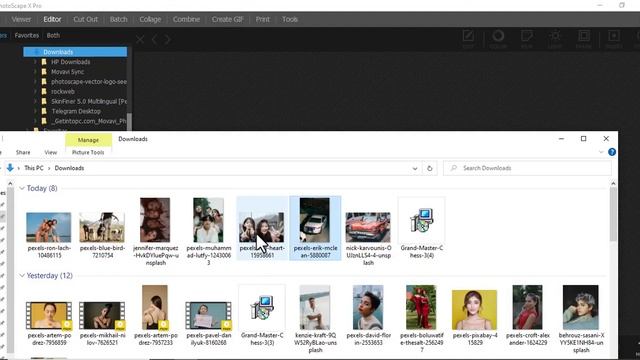
Task: Click the chevron after This PC in path
Action: 49,168
